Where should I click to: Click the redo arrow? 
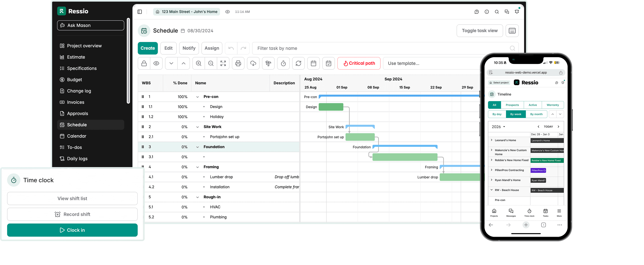point(243,48)
